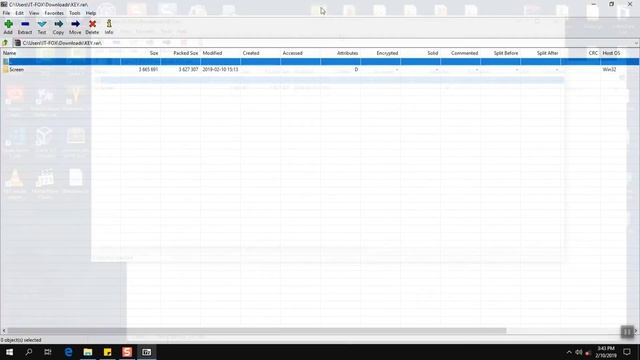Click the Extract toolbar icon
This screenshot has width=640, height=360.
point(25,24)
